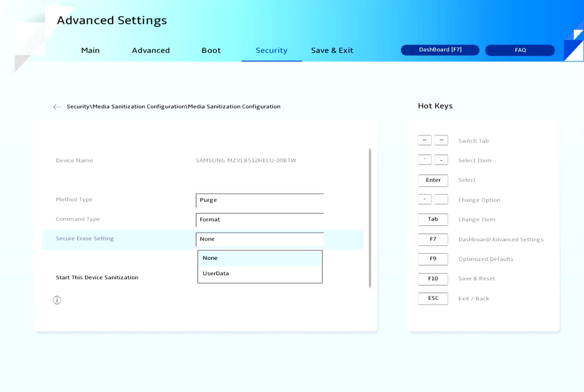584x392 pixels.
Task: Click the DashBoard [F7] button
Action: [x=440, y=50]
